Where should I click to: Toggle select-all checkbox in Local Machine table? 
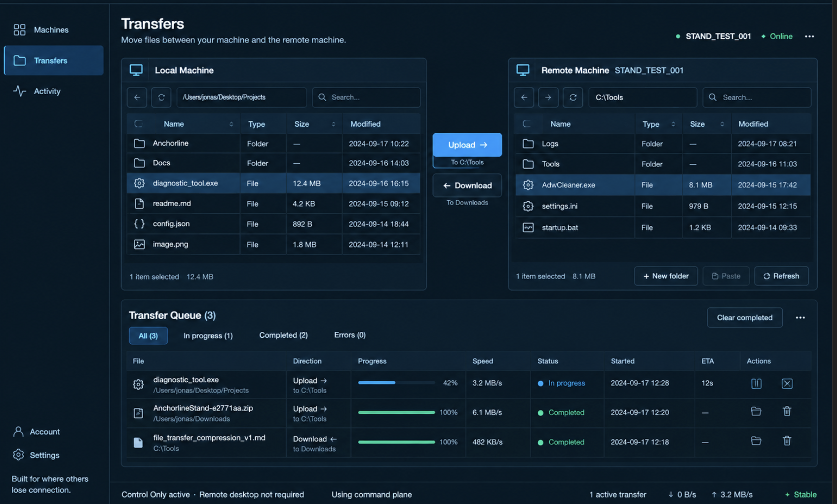click(x=139, y=124)
